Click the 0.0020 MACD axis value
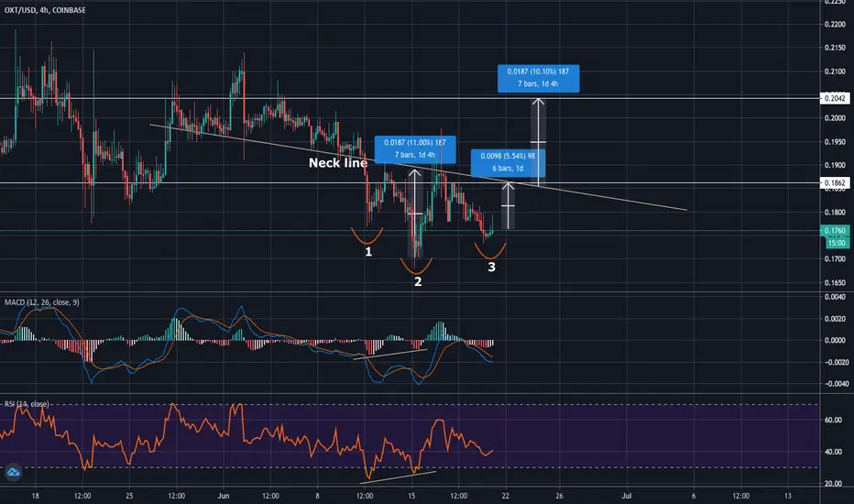This screenshot has height=504, width=854. click(835, 319)
